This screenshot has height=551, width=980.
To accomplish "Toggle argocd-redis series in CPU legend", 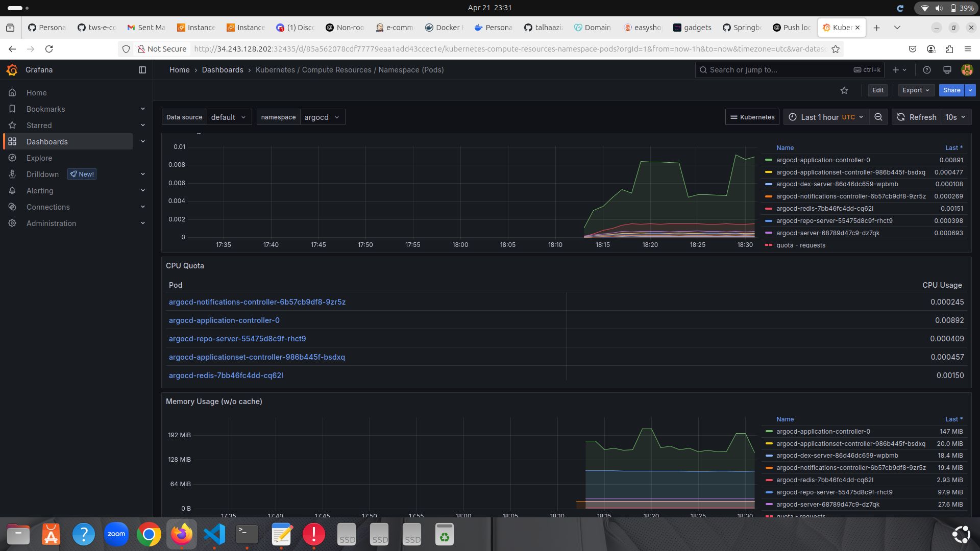I will (x=824, y=209).
